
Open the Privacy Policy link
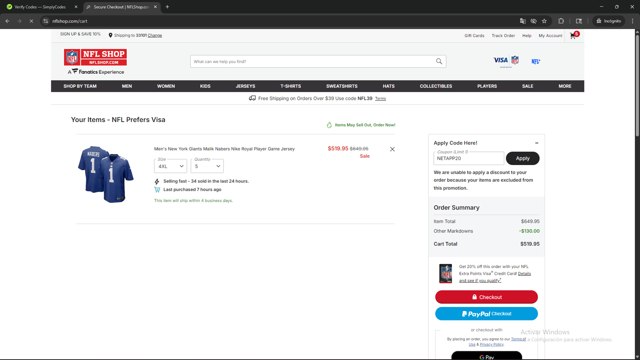[491, 344]
